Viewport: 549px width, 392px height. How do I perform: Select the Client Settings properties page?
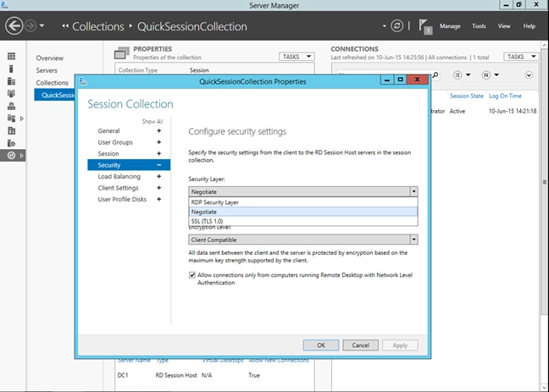118,188
